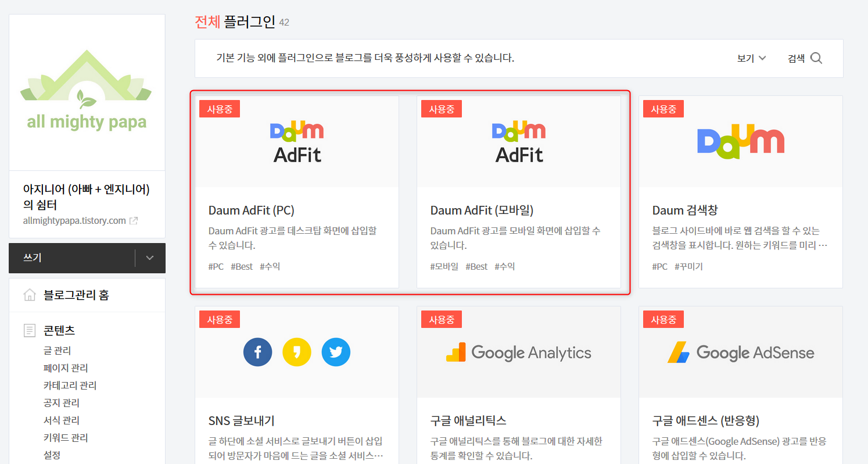Open 공지 관리 in sidebar
The height and width of the screenshot is (464, 868).
[61, 403]
